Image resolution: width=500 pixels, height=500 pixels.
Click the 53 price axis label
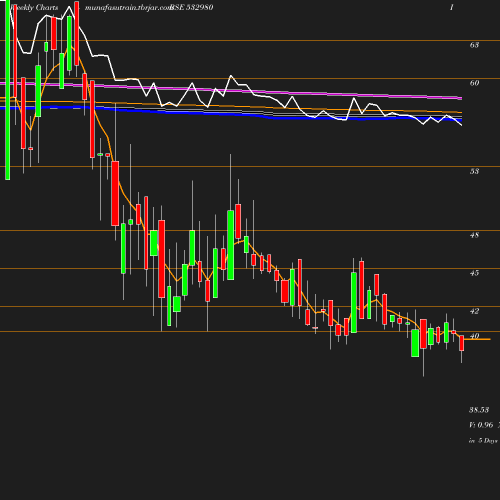click(474, 171)
